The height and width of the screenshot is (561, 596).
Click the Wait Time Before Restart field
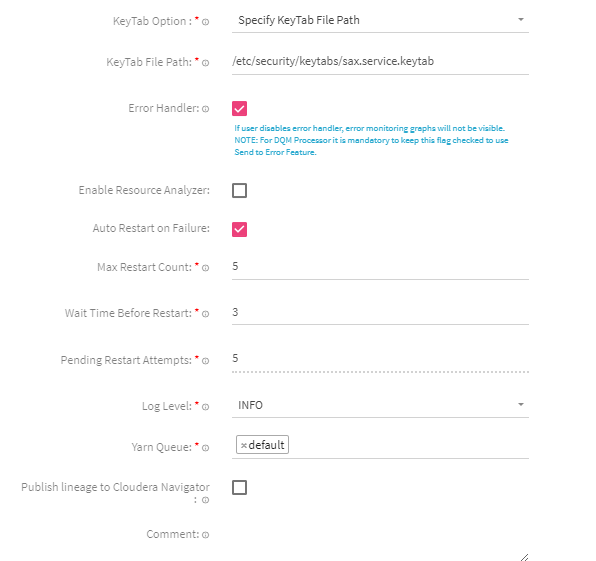(x=380, y=312)
